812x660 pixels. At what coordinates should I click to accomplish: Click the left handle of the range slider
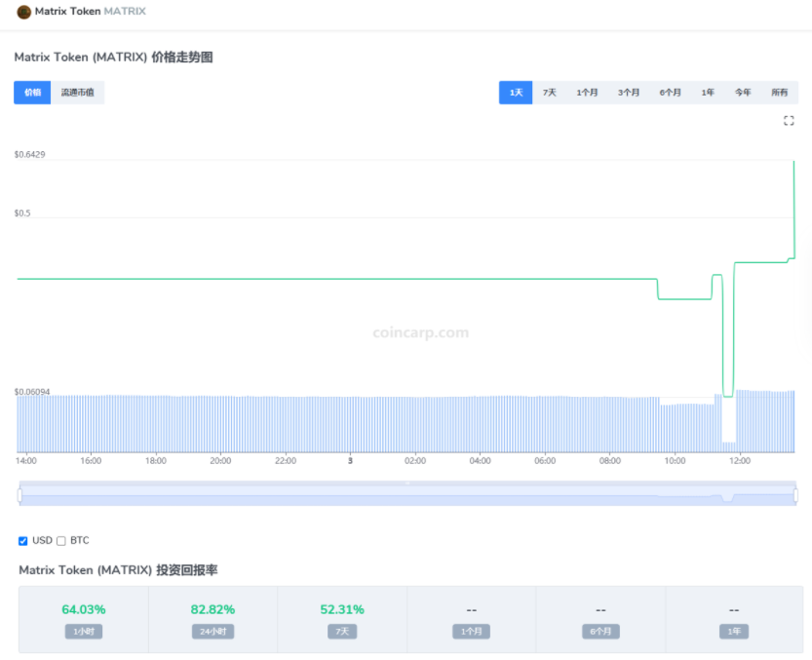point(18,492)
